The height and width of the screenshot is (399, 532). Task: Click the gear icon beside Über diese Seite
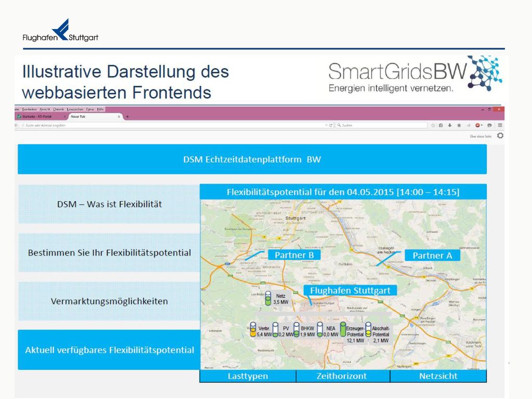pyautogui.click(x=500, y=136)
